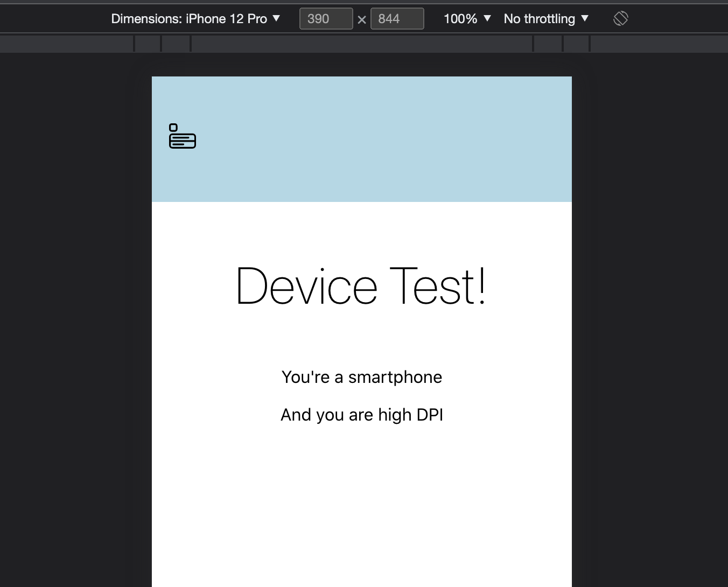The height and width of the screenshot is (587, 728).
Task: Click the text You're a smartphone
Action: click(362, 377)
